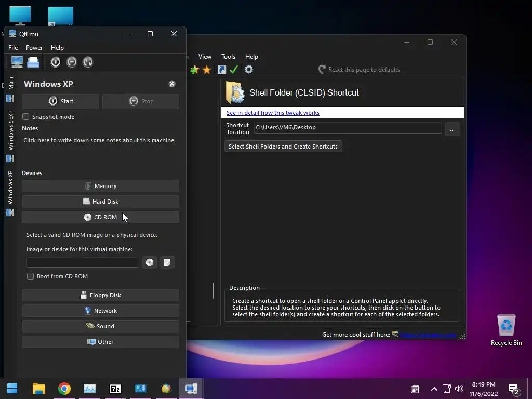The height and width of the screenshot is (399, 532).
Task: Open the notification center icon
Action: pos(514,390)
